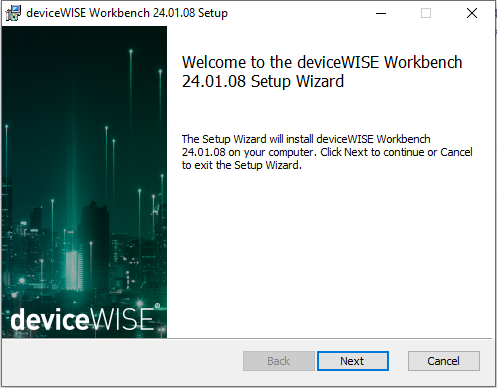Click the Next button to continue setup
Screen dimensions: 497x388
(353, 361)
